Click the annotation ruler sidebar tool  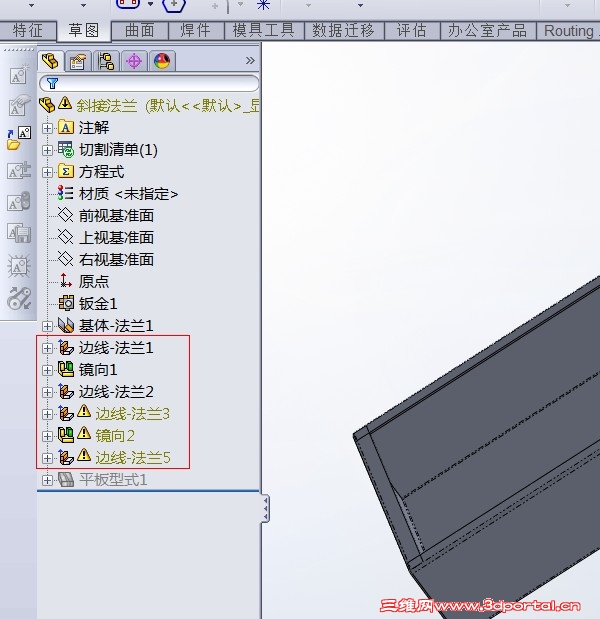tap(19, 170)
